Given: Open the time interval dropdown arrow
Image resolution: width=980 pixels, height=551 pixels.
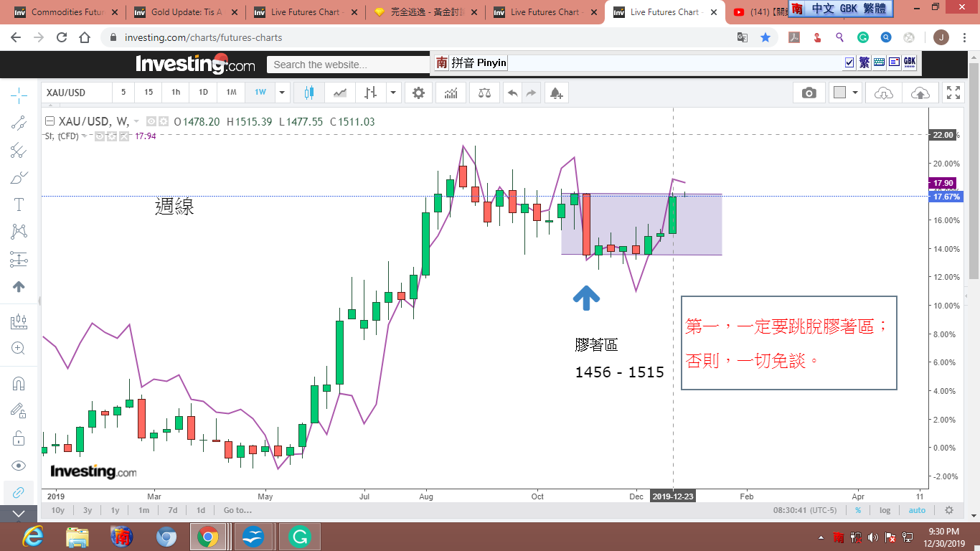Looking at the screenshot, I should (x=283, y=93).
